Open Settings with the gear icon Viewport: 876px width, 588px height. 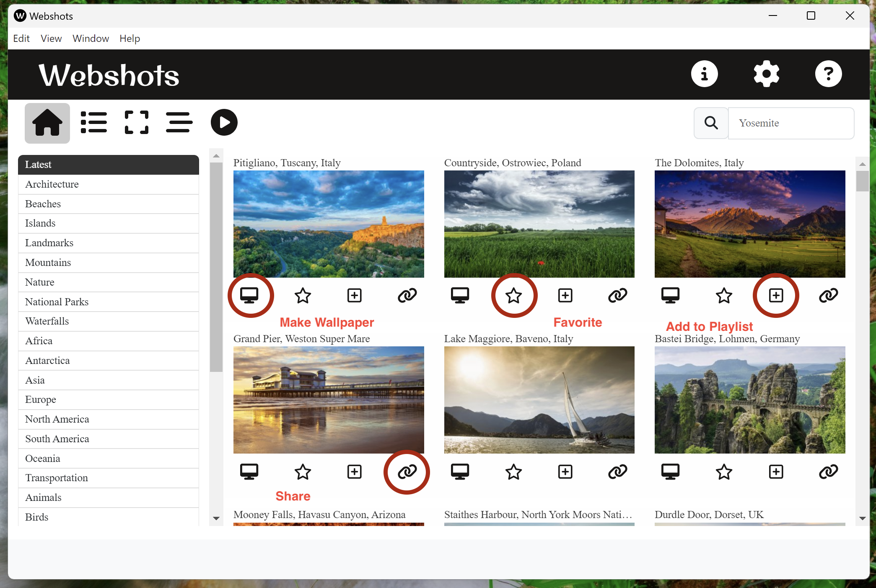(766, 74)
